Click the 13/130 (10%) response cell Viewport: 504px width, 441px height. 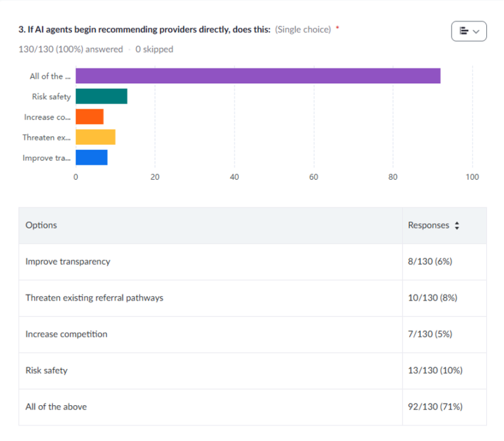click(x=435, y=371)
